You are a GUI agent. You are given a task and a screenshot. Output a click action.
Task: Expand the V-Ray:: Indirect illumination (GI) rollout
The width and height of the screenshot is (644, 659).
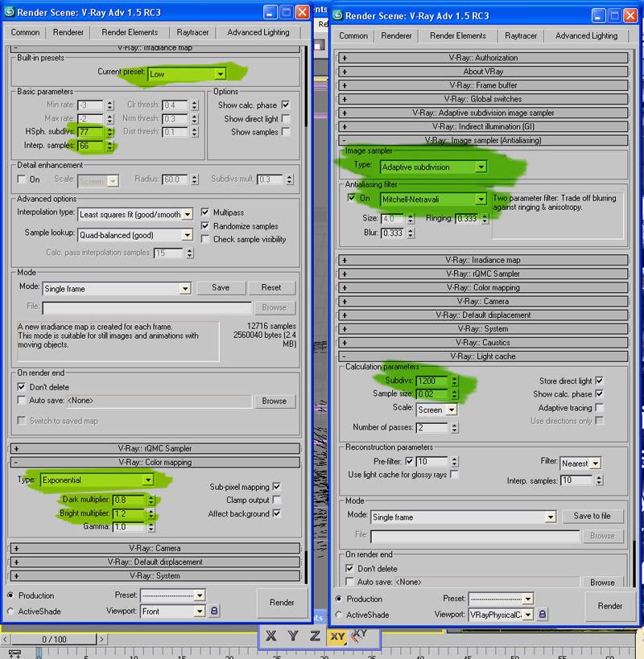484,126
